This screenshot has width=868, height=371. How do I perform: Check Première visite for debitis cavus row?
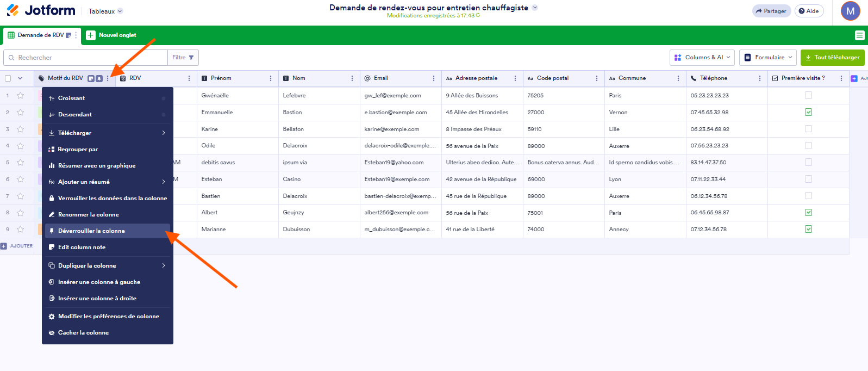(808, 162)
